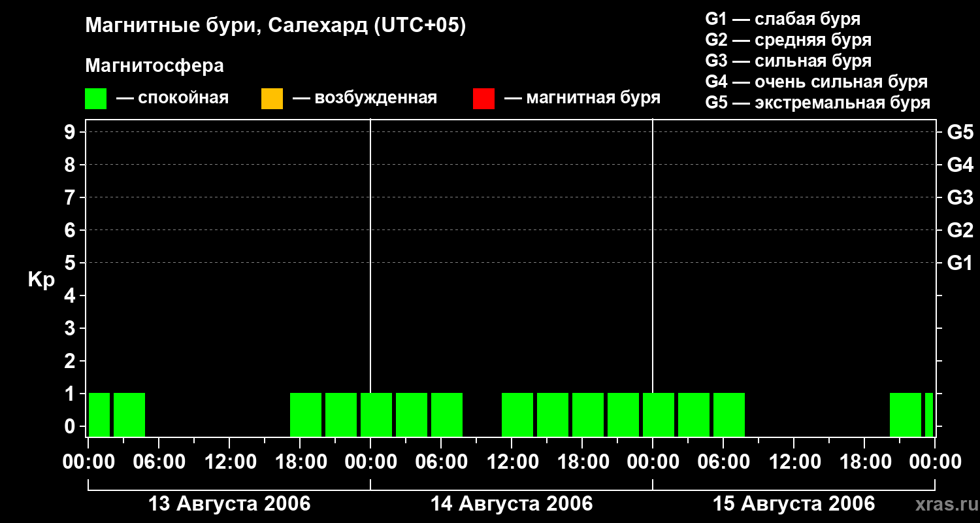Click the right-axis 'G4' level label
980x523 pixels.
[960, 165]
